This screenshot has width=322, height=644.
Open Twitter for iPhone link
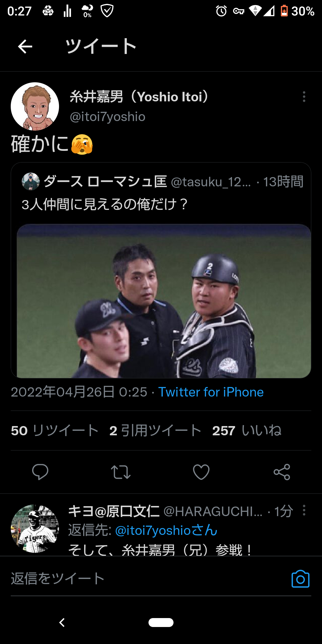click(x=211, y=392)
